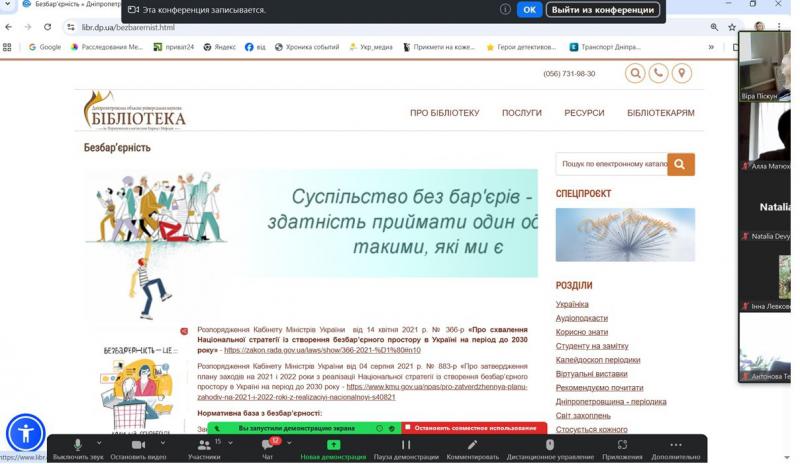
Task: Mute microphone in Zoom toolbar
Action: (78, 445)
